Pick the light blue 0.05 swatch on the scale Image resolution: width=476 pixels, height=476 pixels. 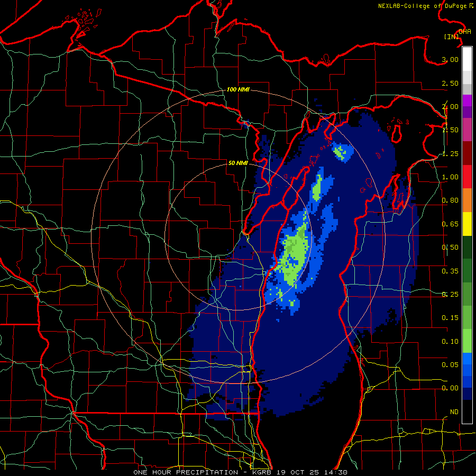pyautogui.click(x=467, y=359)
